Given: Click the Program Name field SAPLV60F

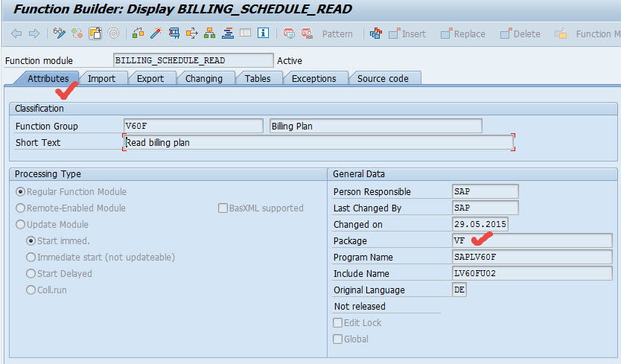Looking at the screenshot, I should 532,257.
